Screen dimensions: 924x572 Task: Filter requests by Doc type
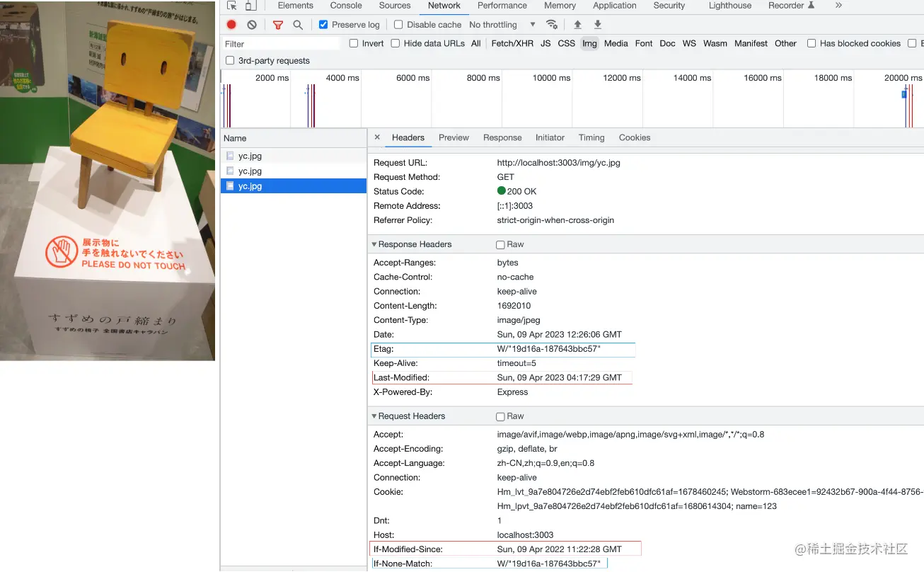[667, 43]
